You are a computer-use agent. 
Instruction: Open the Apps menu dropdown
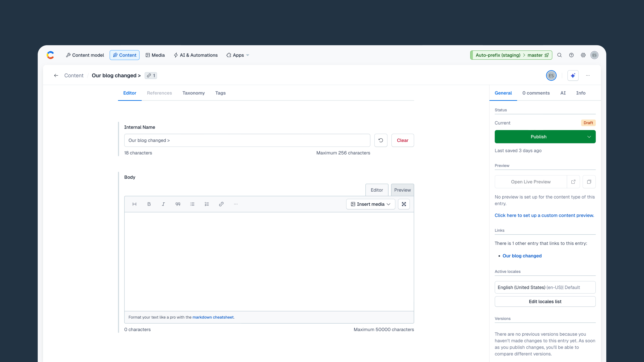pos(238,55)
